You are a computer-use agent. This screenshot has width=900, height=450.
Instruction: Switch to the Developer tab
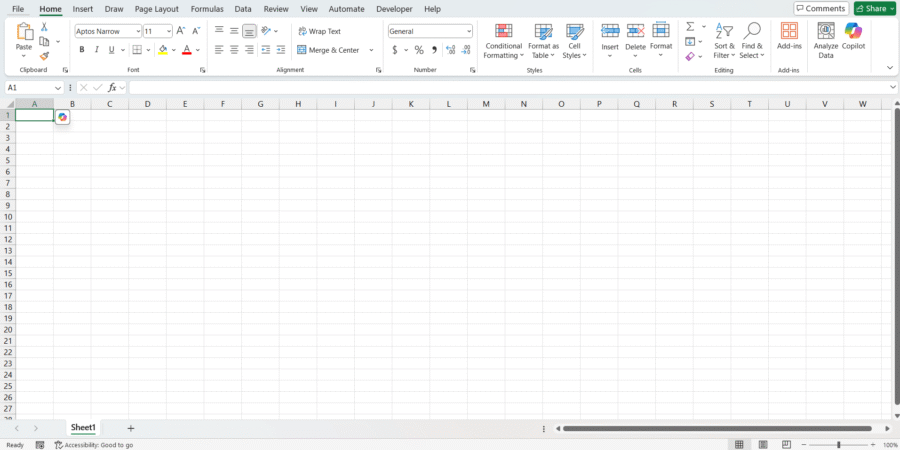[394, 9]
